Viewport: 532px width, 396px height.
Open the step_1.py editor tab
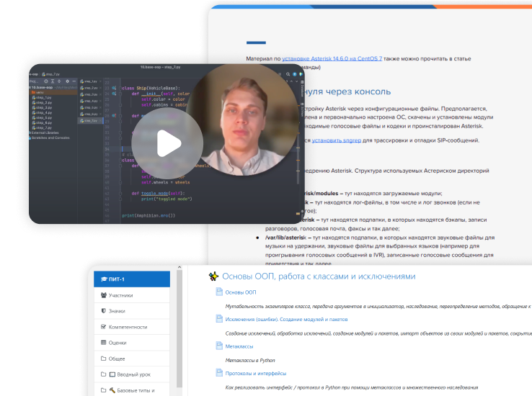pos(90,81)
